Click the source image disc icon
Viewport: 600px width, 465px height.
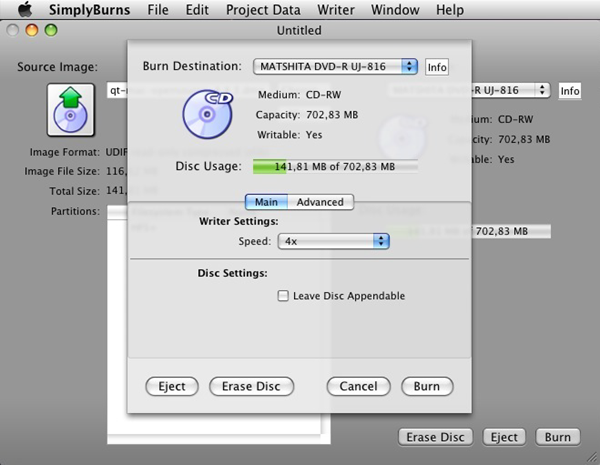click(x=71, y=110)
